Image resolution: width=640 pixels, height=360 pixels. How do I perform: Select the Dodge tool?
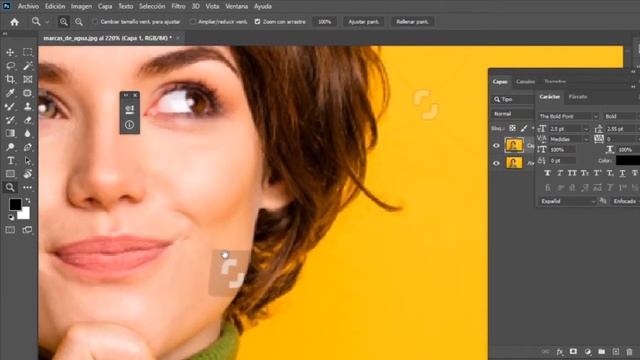point(10,147)
